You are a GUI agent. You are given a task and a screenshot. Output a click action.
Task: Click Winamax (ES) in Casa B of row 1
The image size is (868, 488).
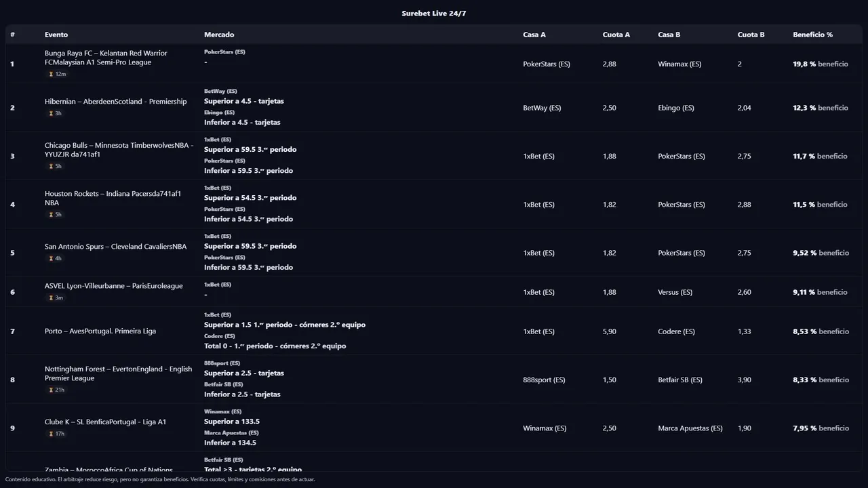click(679, 64)
